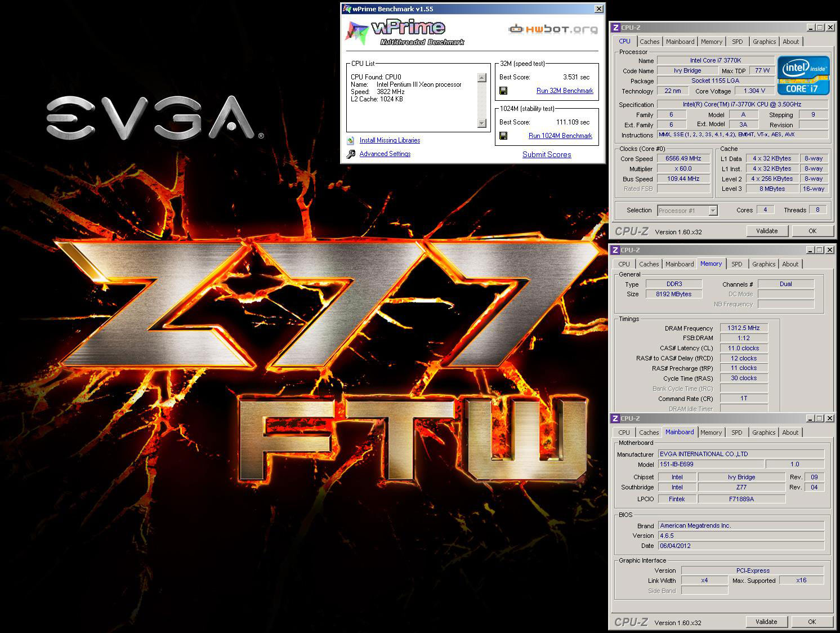Click the Channels # value 'Dual'

coord(786,284)
